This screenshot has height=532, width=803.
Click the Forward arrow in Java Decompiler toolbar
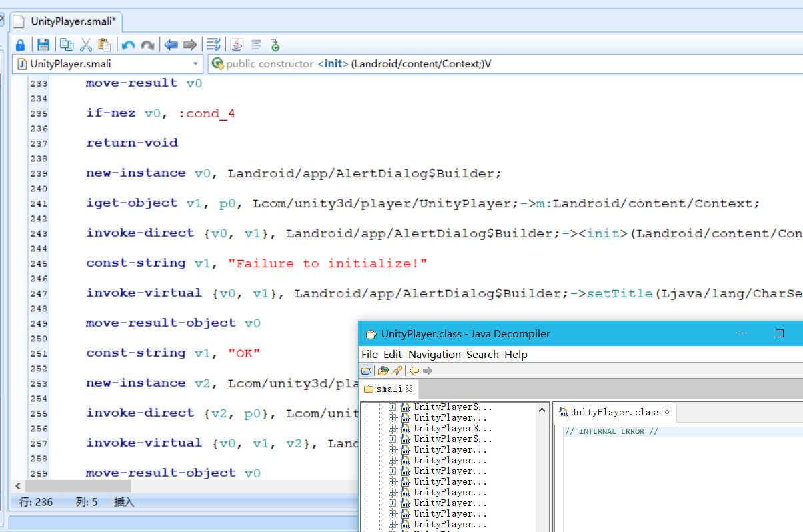428,371
